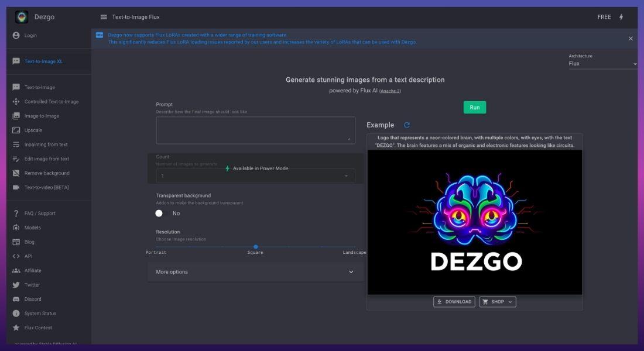The height and width of the screenshot is (351, 644).
Task: Set resolution to Landscape label
Action: (354, 253)
